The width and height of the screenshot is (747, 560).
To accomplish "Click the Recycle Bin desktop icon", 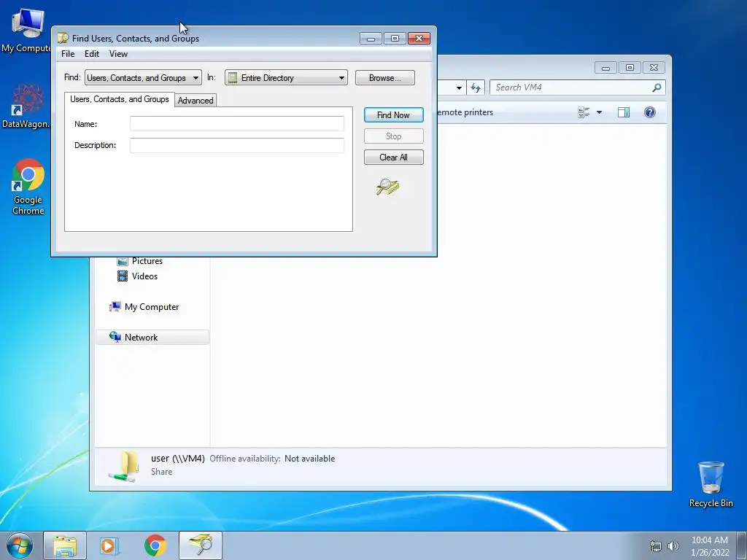I will (x=711, y=484).
